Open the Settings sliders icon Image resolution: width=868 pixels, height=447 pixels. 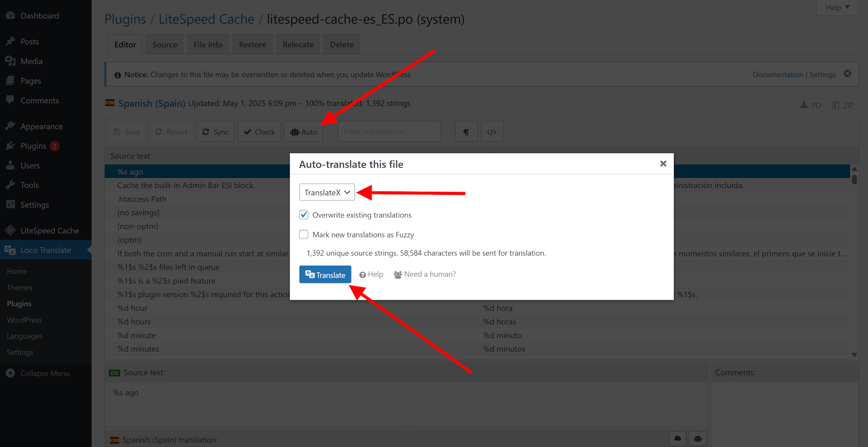coord(10,204)
